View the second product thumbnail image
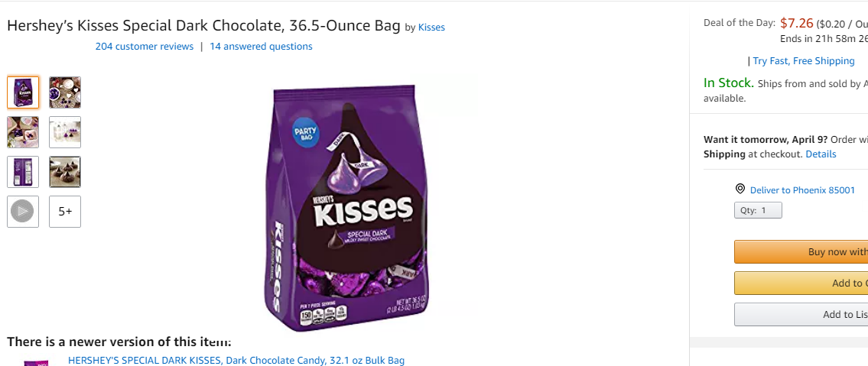 (x=65, y=92)
